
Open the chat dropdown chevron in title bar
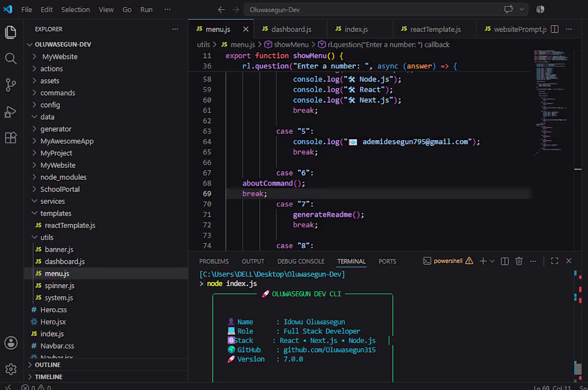[x=522, y=10]
